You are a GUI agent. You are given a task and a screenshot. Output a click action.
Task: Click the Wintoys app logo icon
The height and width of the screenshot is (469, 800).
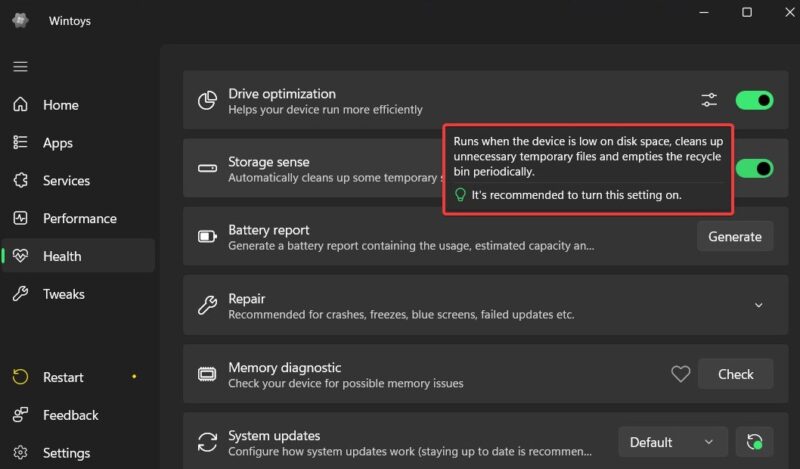point(20,20)
